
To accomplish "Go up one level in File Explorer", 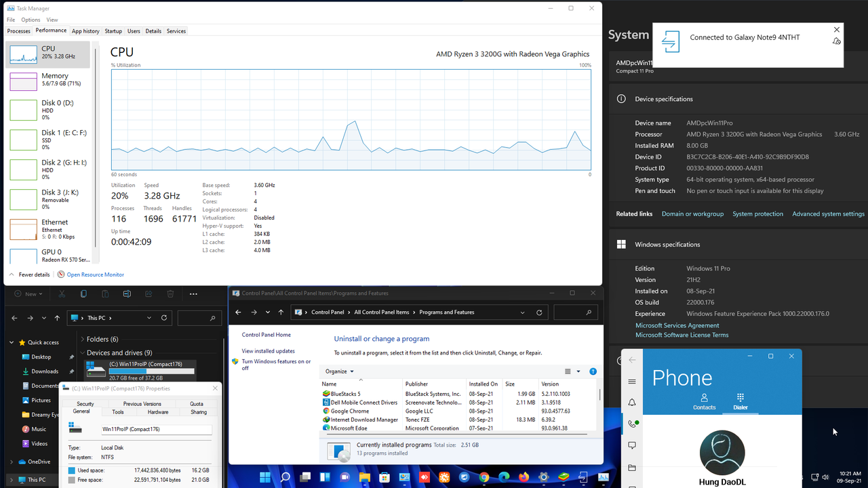I will (x=57, y=318).
